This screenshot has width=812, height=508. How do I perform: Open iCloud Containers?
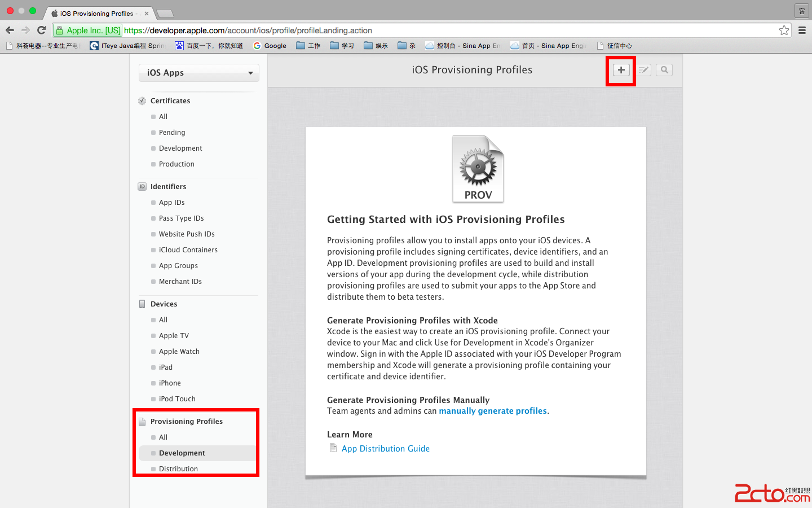188,250
